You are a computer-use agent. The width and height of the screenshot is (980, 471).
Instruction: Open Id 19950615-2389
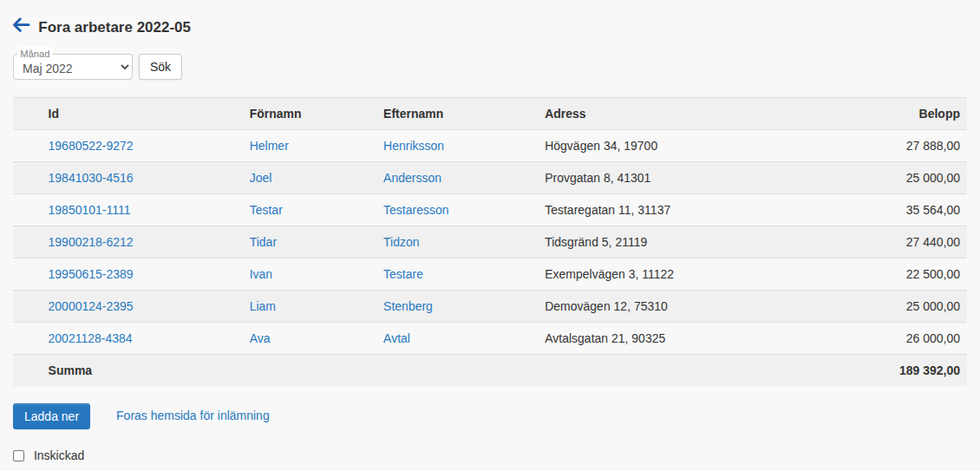tap(90, 275)
